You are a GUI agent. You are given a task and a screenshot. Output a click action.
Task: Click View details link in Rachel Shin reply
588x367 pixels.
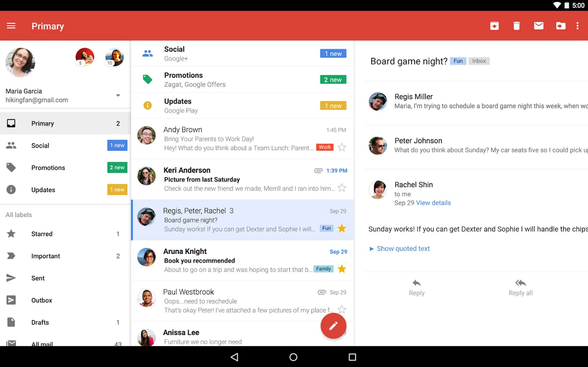tap(433, 203)
